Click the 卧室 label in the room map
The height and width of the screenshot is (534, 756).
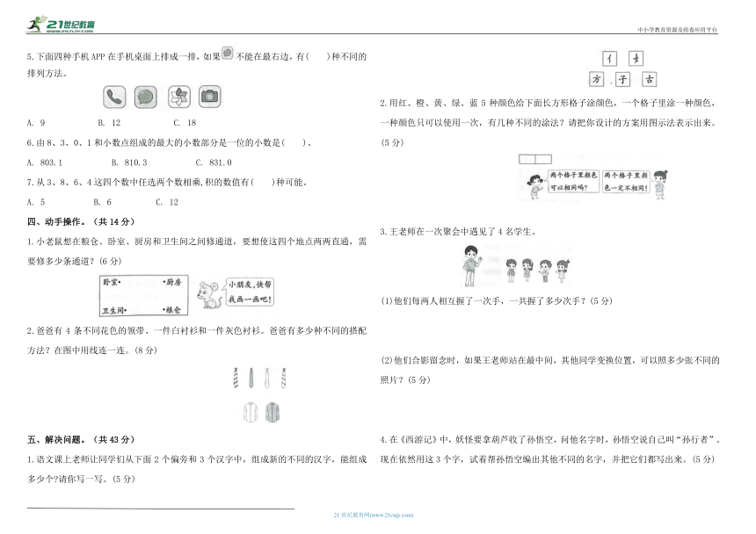pyautogui.click(x=112, y=282)
